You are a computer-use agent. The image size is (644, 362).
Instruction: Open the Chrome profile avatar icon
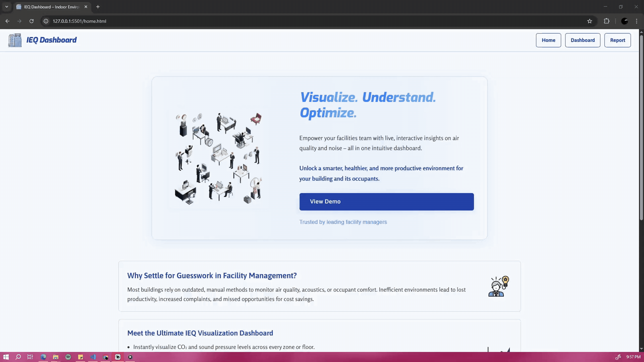(625, 21)
